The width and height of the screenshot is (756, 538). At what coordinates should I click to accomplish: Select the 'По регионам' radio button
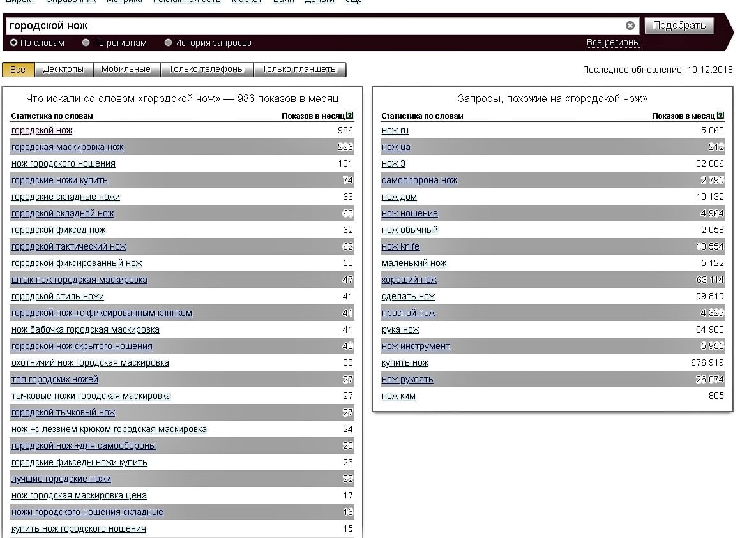[86, 42]
